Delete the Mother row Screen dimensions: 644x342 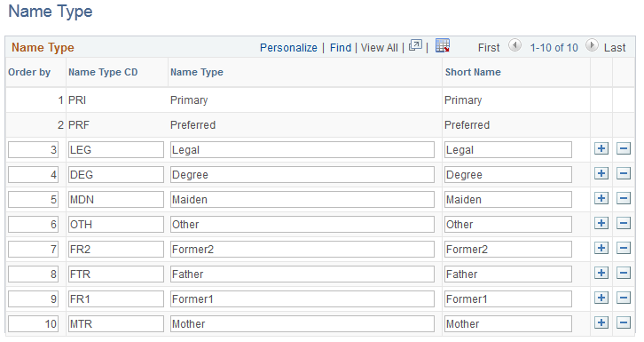(624, 322)
